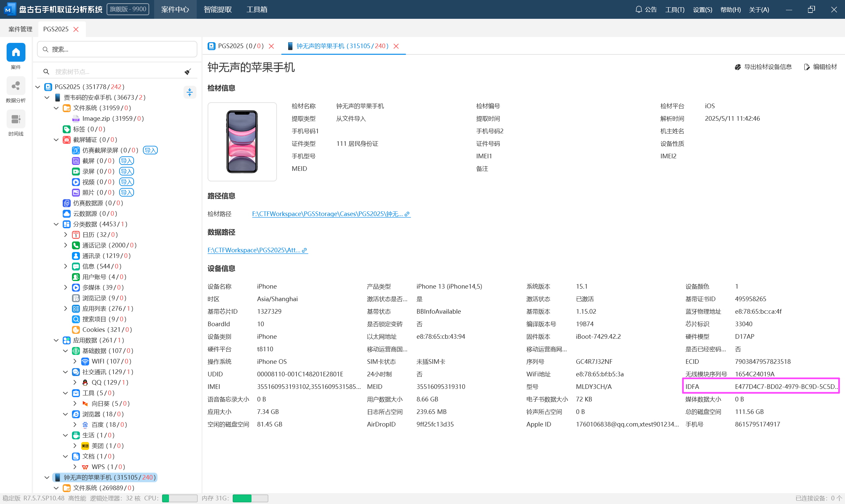This screenshot has height=504, width=845.
Task: Click the iPhone device thumbnail
Action: coord(242,142)
